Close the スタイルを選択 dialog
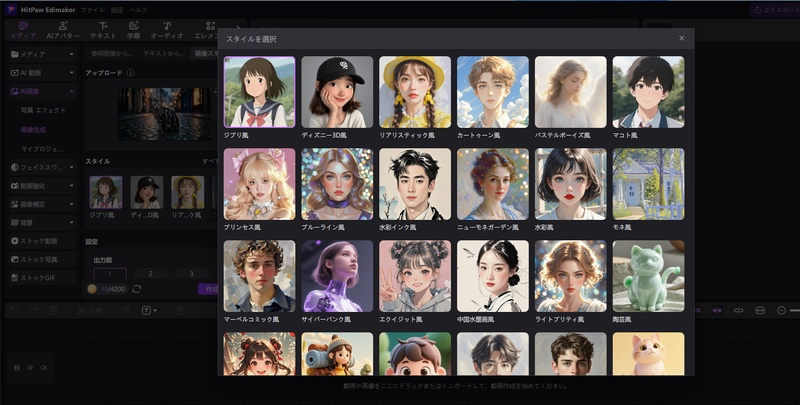 [x=682, y=38]
